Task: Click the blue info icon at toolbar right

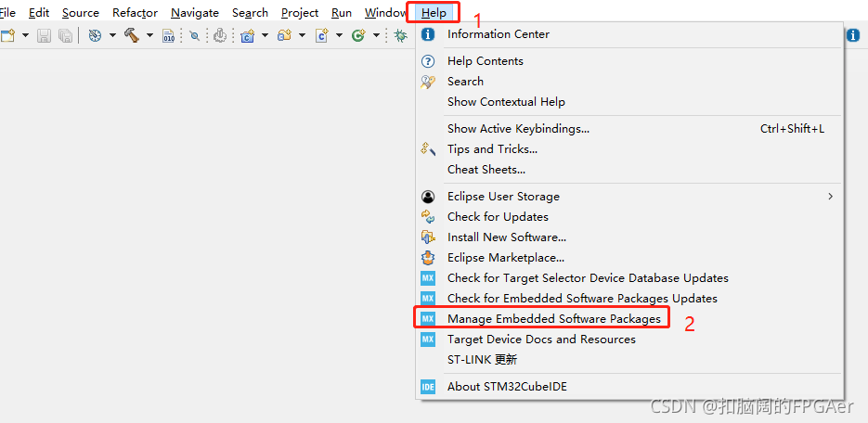Action: [852, 35]
